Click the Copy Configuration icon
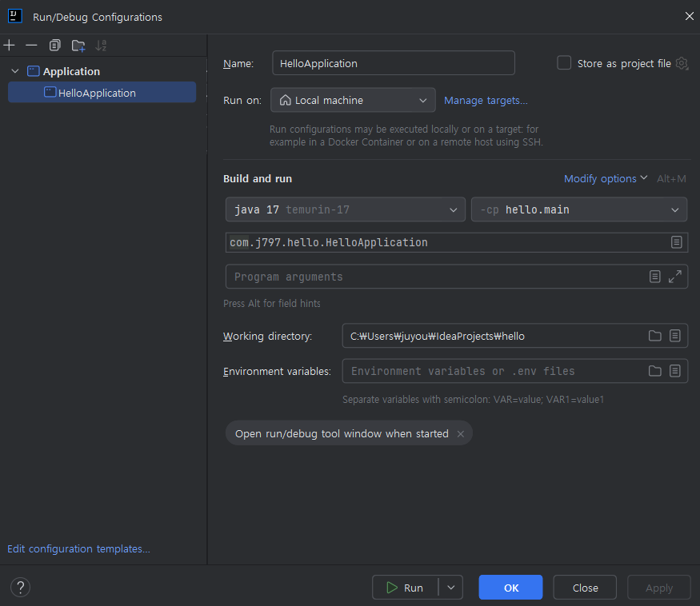 tap(54, 46)
